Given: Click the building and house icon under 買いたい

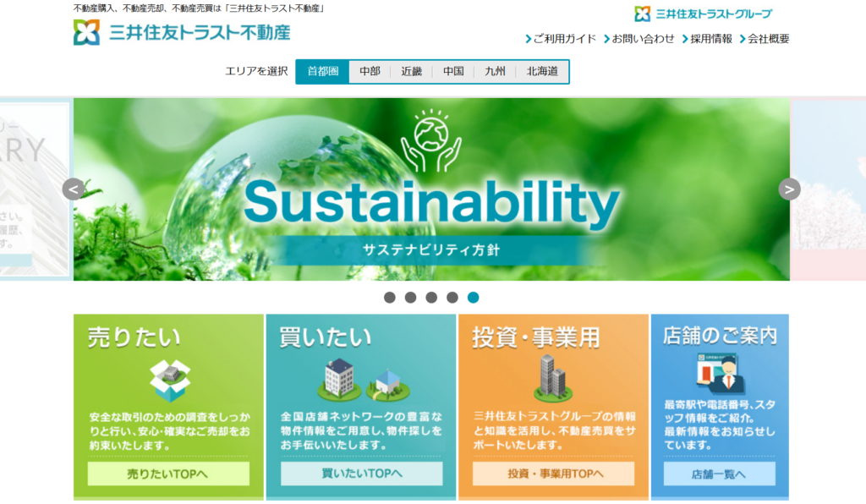Looking at the screenshot, I should tap(364, 380).
